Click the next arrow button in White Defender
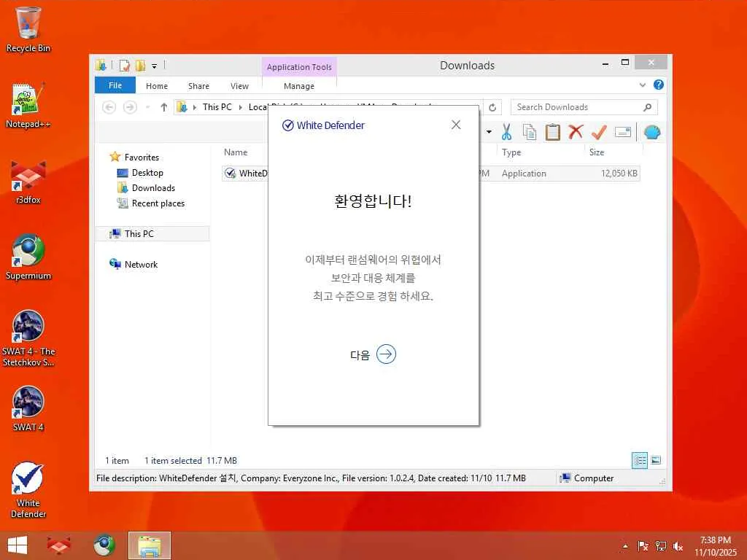Screen dimensions: 747x560 [386, 354]
